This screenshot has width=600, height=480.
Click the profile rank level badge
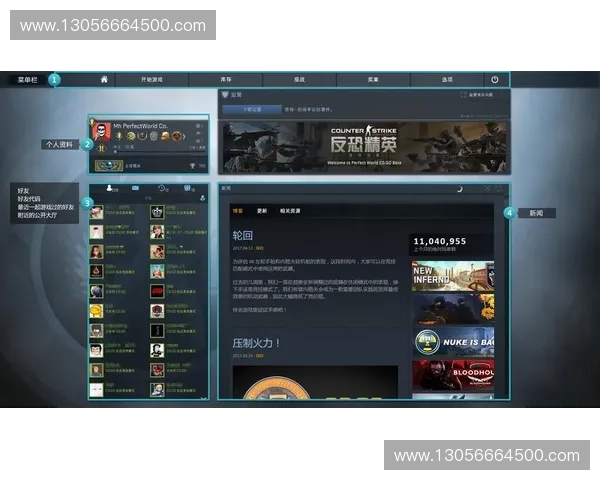click(x=101, y=149)
